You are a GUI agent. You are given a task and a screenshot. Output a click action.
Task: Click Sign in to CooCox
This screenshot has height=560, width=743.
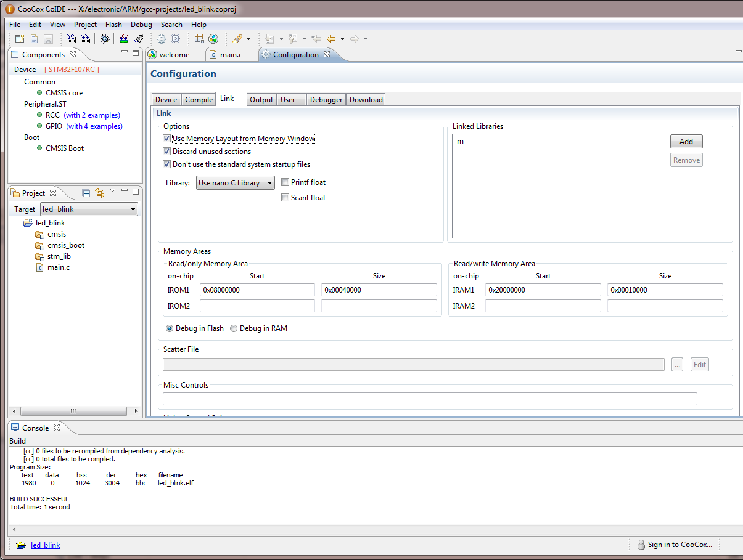pos(675,545)
